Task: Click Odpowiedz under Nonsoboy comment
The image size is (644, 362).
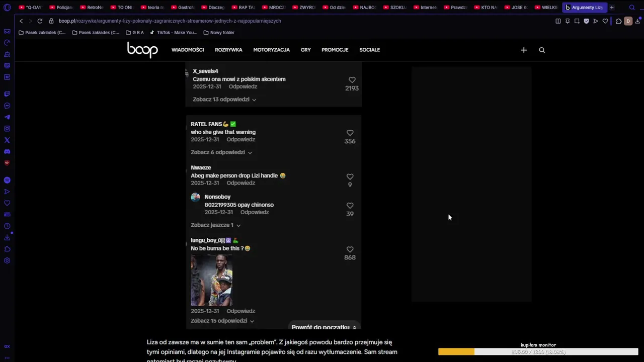Action: tap(255, 212)
